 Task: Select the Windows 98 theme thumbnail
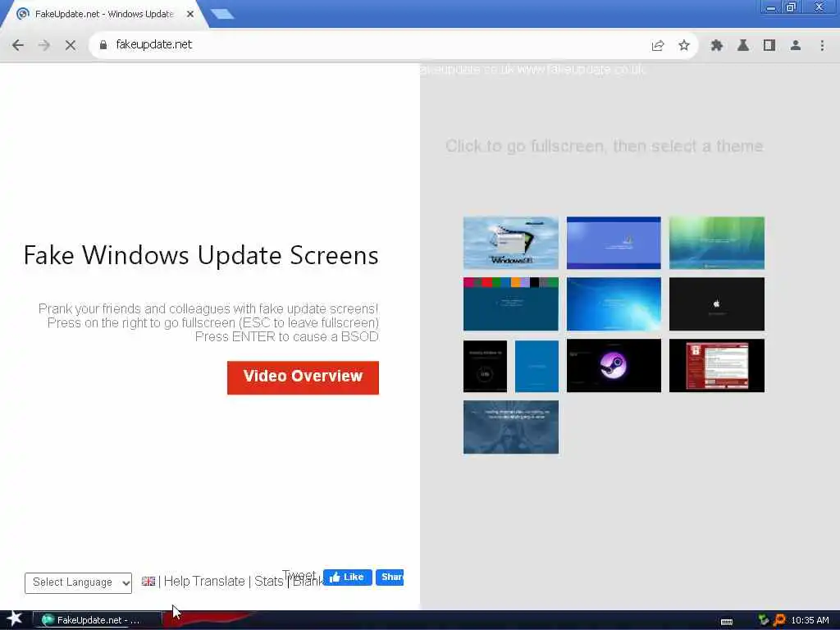pyautogui.click(x=510, y=243)
